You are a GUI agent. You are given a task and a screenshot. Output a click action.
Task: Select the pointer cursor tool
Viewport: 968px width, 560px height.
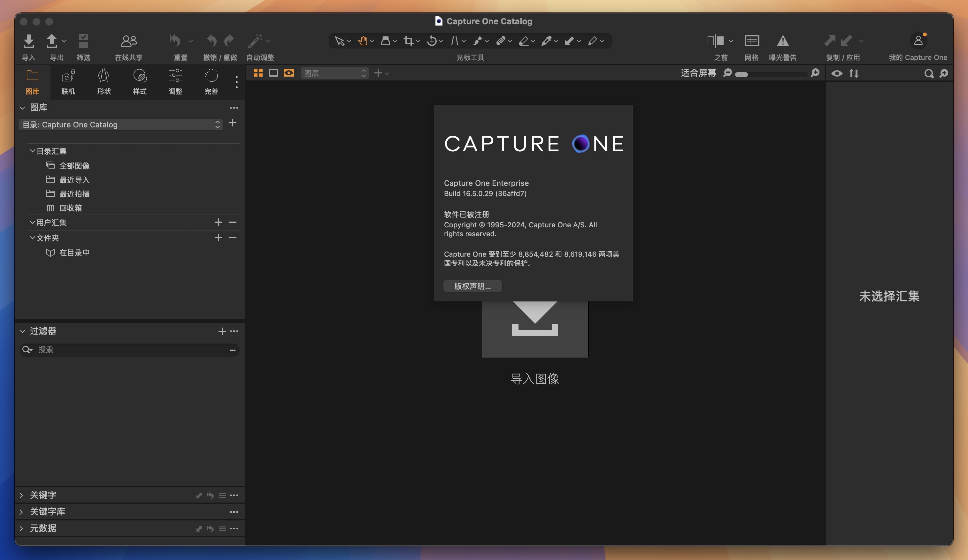(x=339, y=41)
